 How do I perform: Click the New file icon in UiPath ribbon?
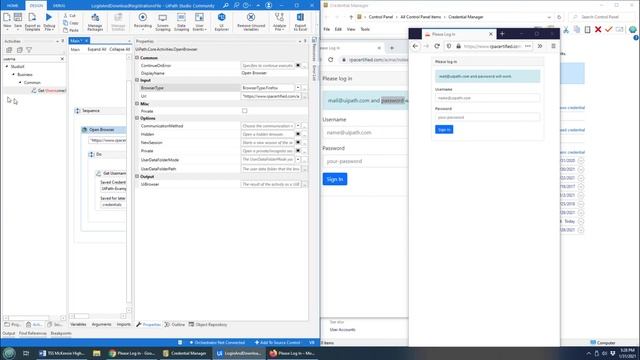coord(7,17)
